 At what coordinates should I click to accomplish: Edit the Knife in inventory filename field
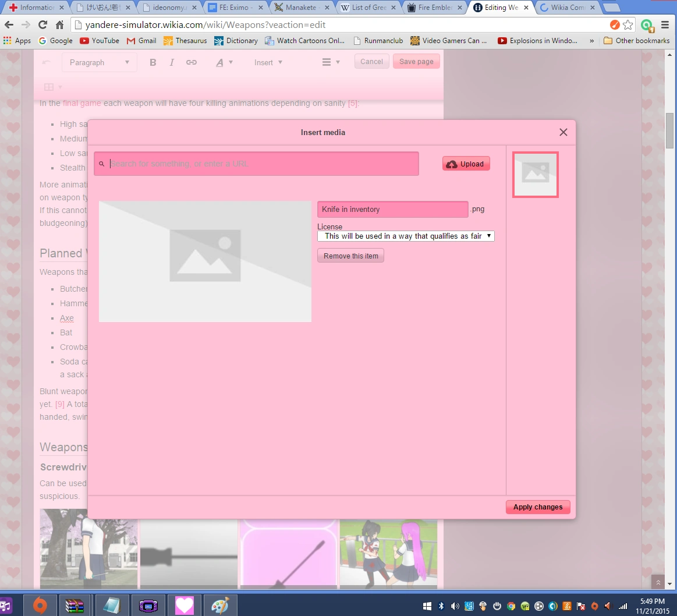tap(392, 210)
